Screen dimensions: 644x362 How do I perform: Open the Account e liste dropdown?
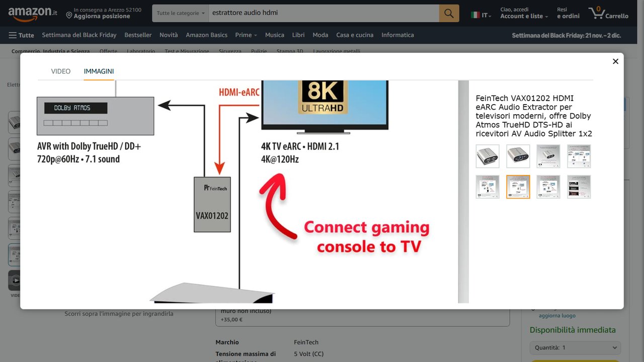pos(524,13)
